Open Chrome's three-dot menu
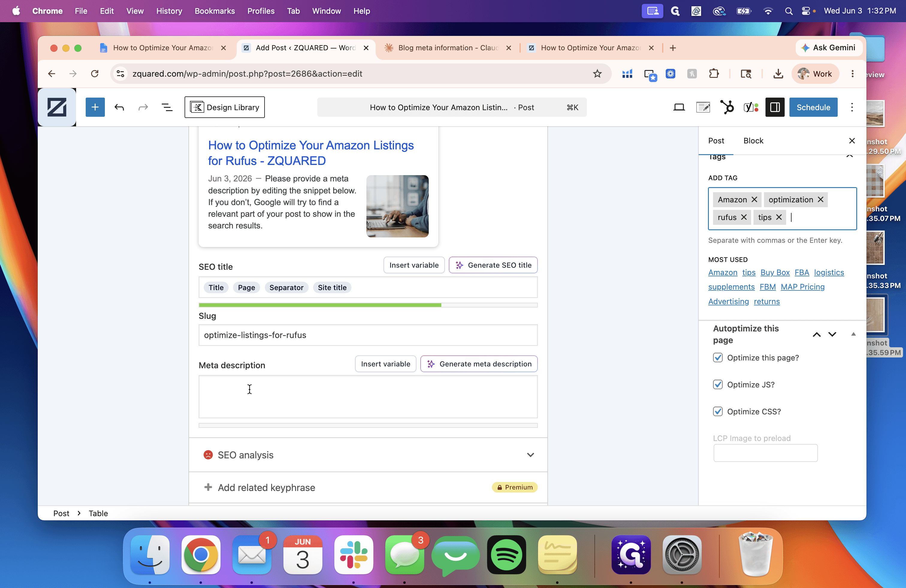This screenshot has height=588, width=906. pos(852,73)
